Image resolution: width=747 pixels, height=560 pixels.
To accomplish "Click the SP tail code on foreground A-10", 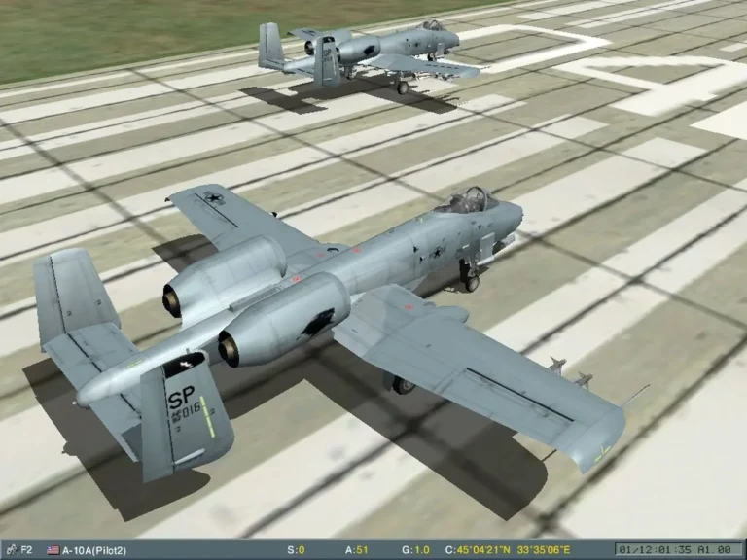I will (181, 397).
